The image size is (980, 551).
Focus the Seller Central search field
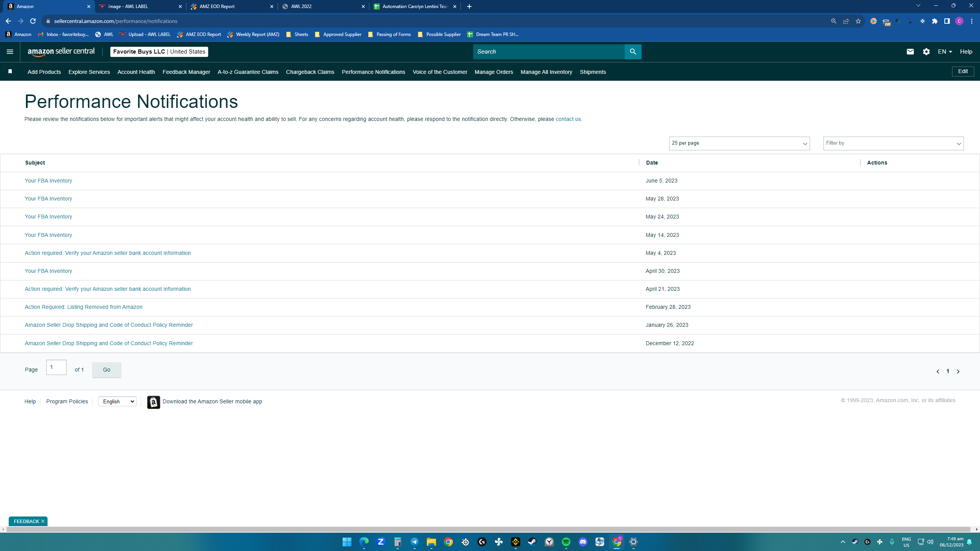click(549, 52)
